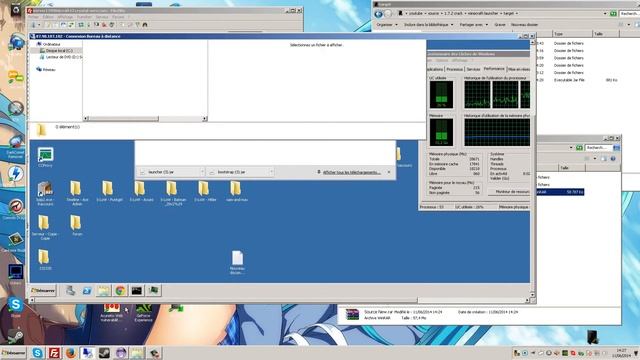The width and height of the screenshot is (640, 360).
Task: Open the RDP shortcut in the local taskbar
Action: 87,353
